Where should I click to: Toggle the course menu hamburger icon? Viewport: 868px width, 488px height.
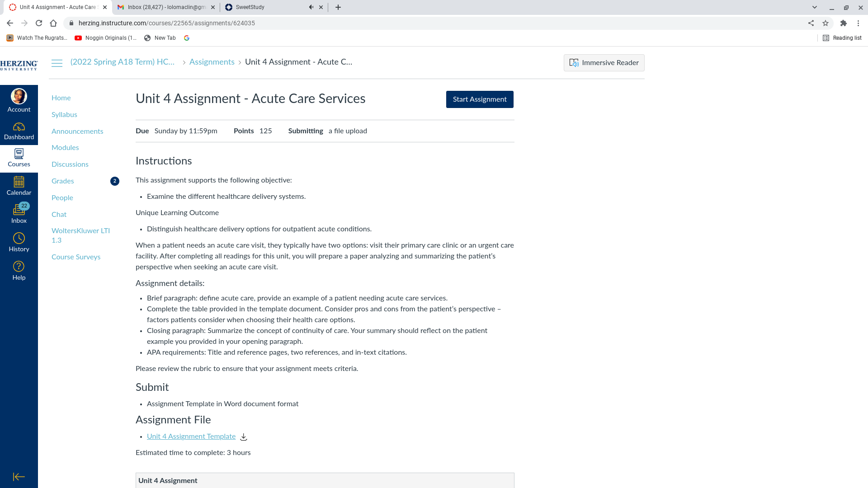point(57,63)
